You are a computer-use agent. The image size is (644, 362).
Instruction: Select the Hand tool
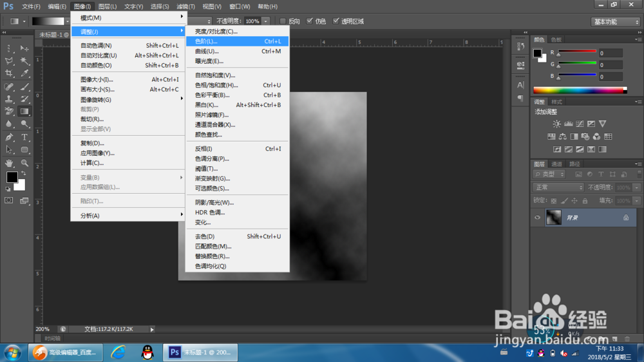click(9, 163)
